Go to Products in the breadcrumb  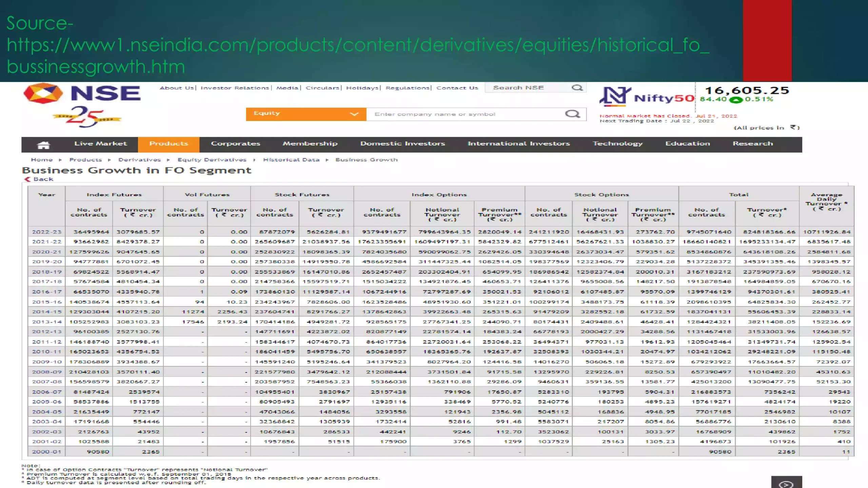[x=85, y=160]
